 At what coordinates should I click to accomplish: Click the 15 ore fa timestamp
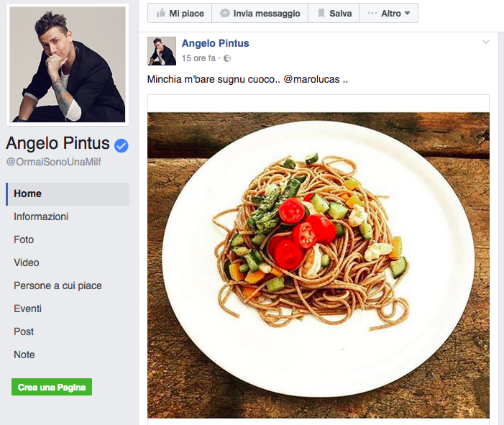tap(198, 58)
